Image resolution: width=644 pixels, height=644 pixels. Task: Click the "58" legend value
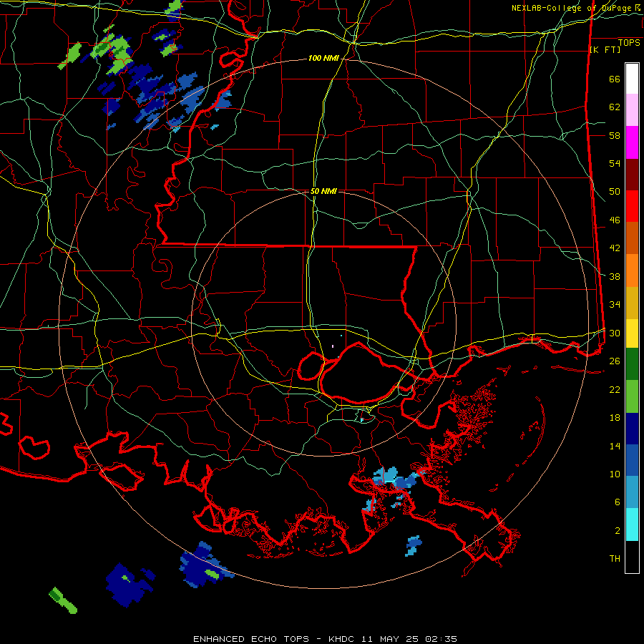coord(615,135)
